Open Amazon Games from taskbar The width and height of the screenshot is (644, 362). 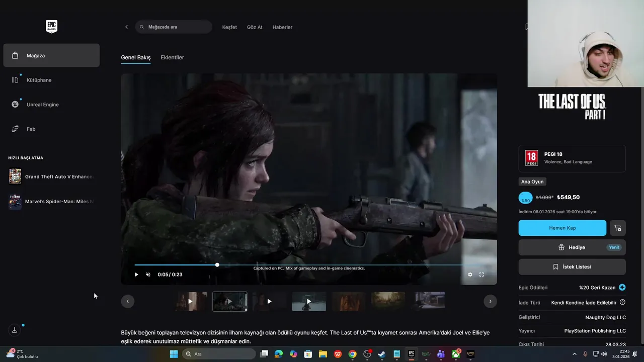click(470, 354)
